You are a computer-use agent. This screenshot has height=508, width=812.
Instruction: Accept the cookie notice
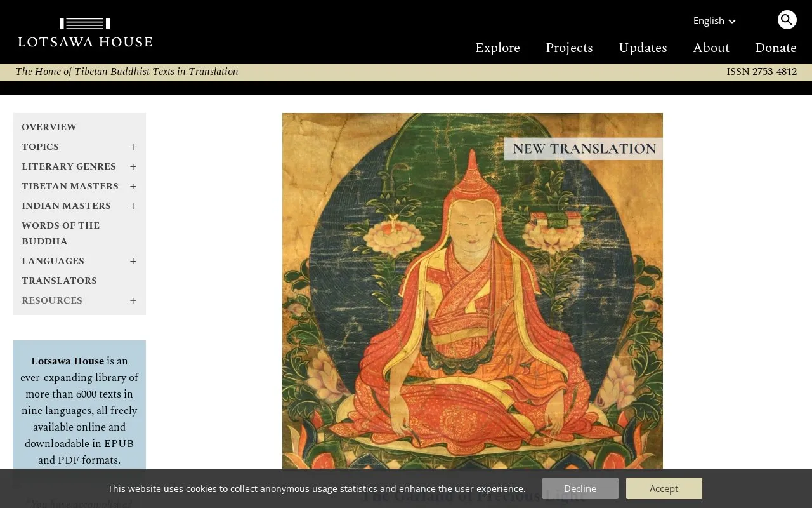[x=664, y=488]
